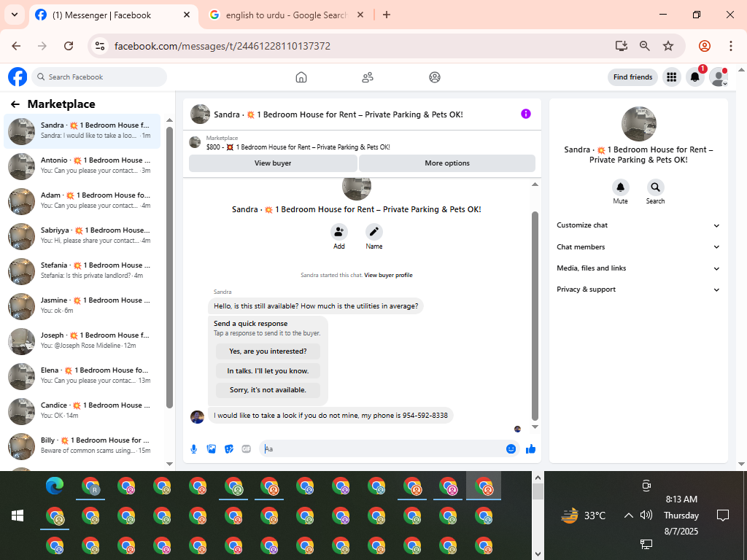
Task: Open the View buyer profile link
Action: [x=388, y=275]
